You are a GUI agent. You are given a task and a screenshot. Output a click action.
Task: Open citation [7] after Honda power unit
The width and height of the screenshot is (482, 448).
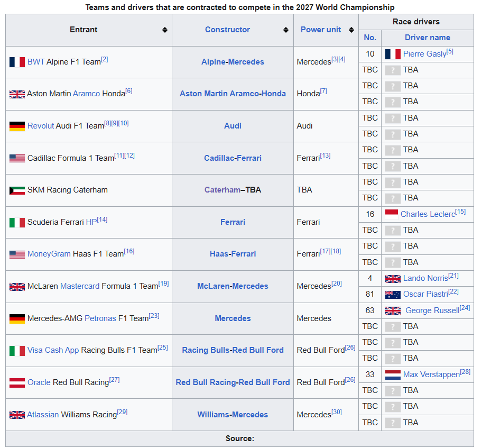click(x=323, y=91)
